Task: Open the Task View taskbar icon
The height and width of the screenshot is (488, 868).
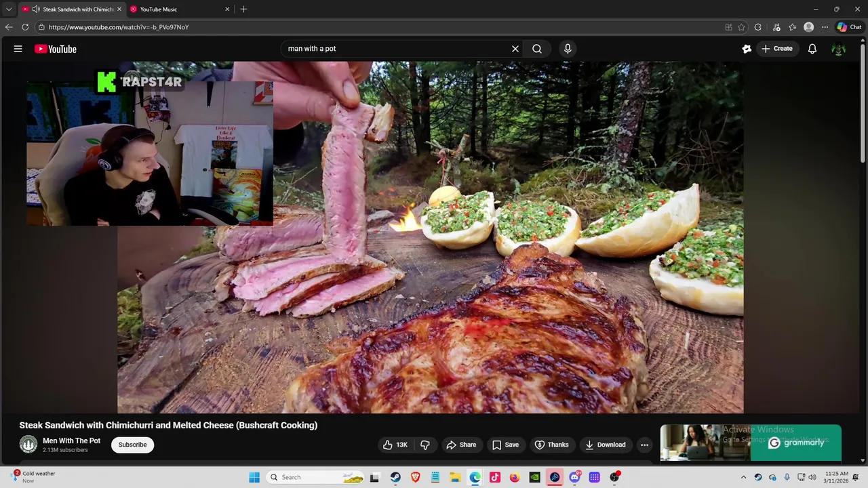Action: 374,477
